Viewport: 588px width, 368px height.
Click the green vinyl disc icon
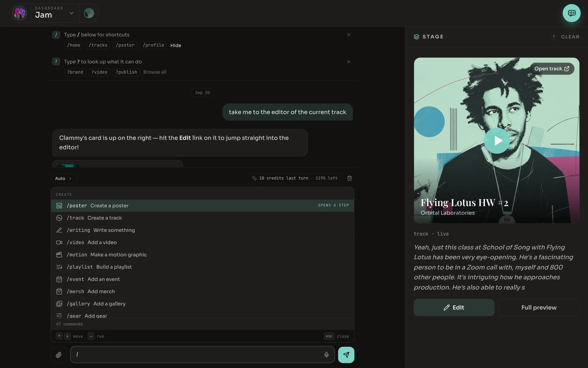[x=89, y=13]
